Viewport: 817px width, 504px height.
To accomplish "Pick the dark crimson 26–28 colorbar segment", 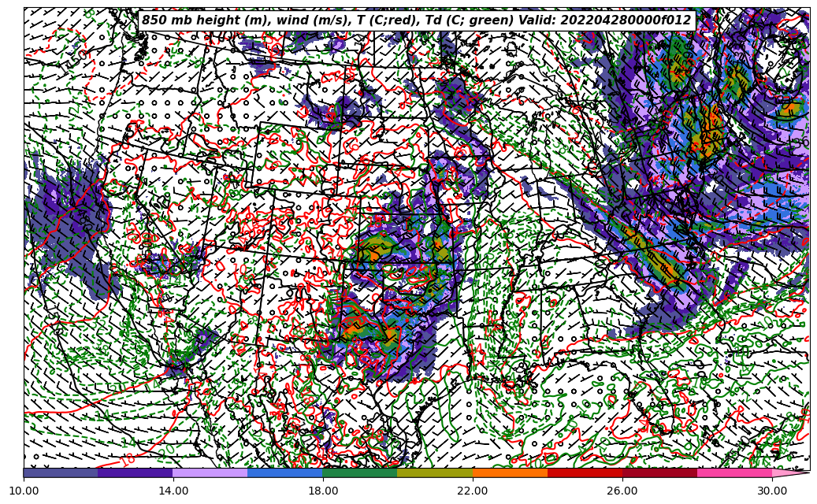I will [x=659, y=472].
